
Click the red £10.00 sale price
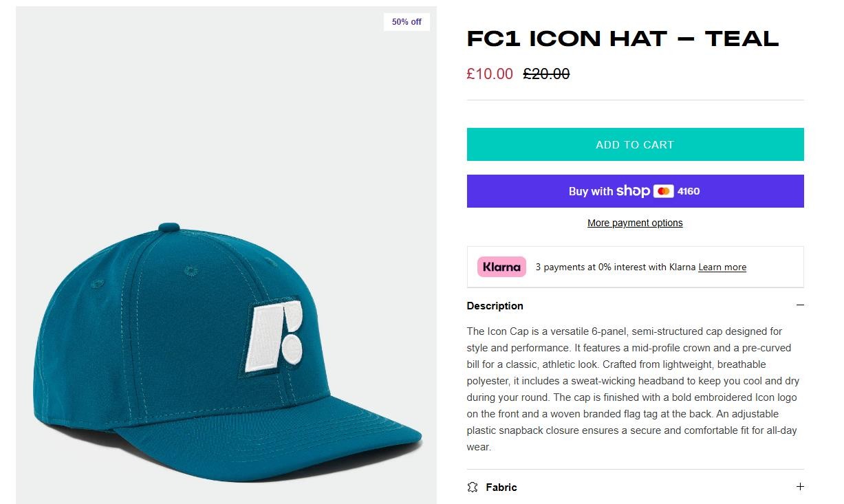(490, 74)
